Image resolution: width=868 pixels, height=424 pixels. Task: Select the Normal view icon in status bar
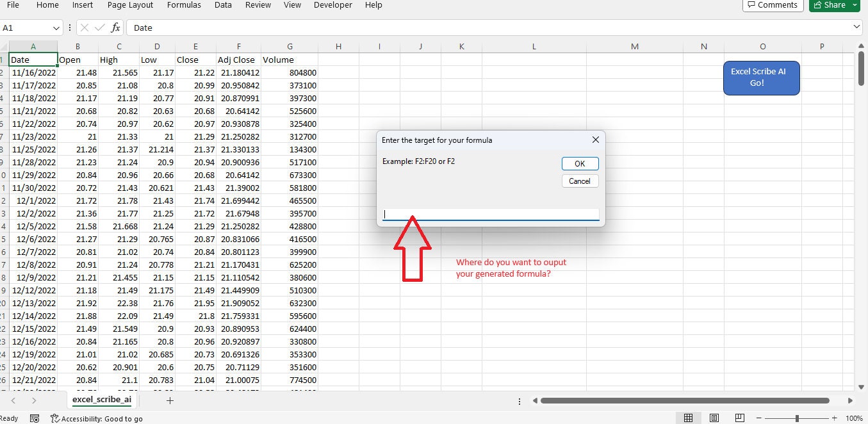(689, 418)
